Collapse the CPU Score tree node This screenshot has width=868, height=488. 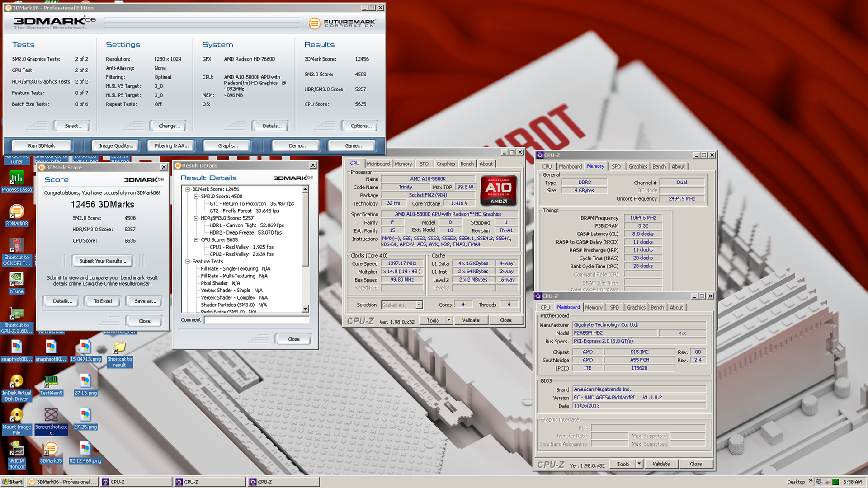click(196, 240)
